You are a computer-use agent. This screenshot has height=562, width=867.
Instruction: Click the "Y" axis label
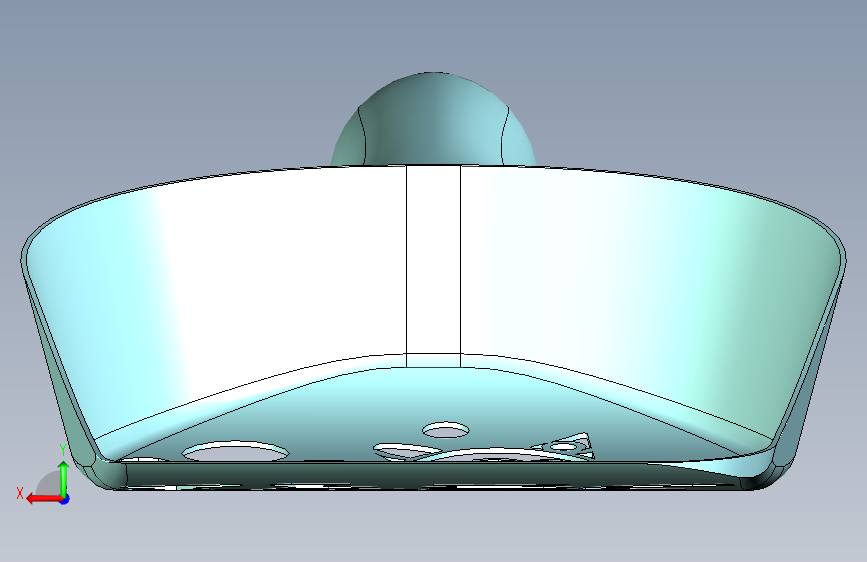pos(63,450)
